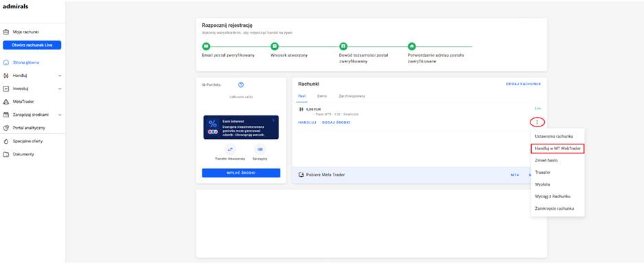644x264 pixels.
Task: Click the identity verified step icon
Action: 343,46
